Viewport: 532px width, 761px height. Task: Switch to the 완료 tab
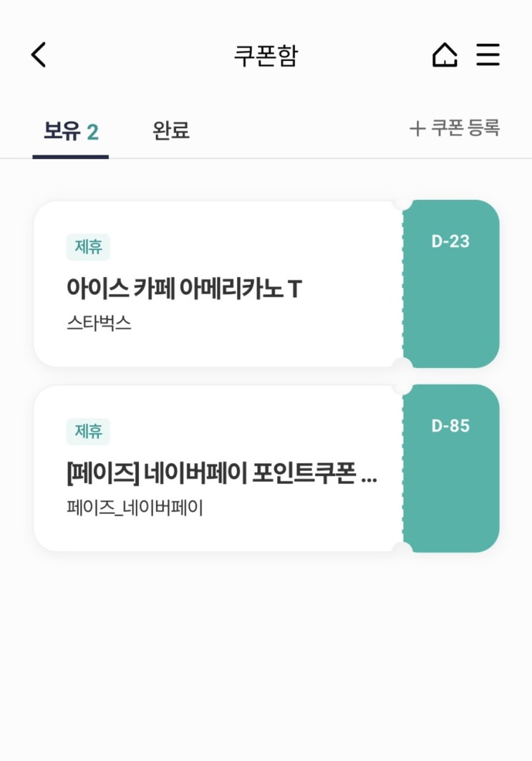(170, 131)
